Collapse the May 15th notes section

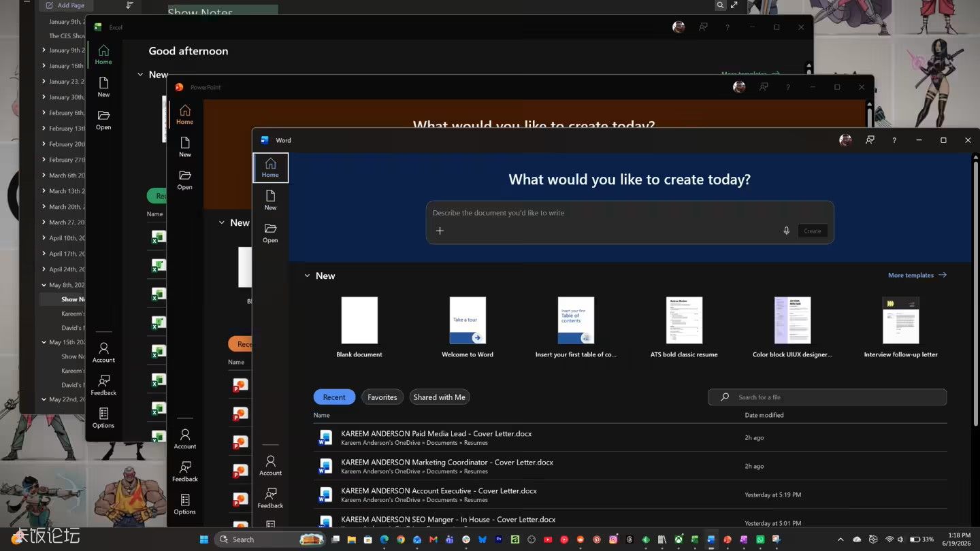tap(44, 342)
